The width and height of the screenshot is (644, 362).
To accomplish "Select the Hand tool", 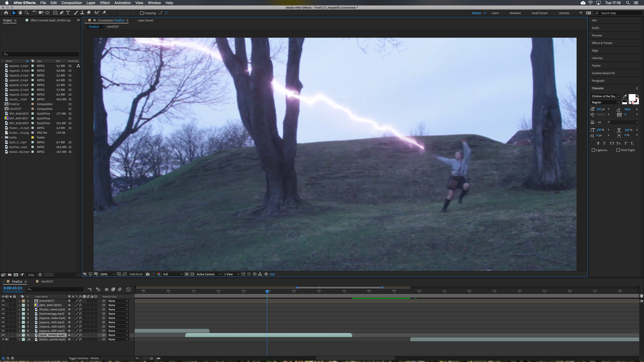I will [20, 13].
